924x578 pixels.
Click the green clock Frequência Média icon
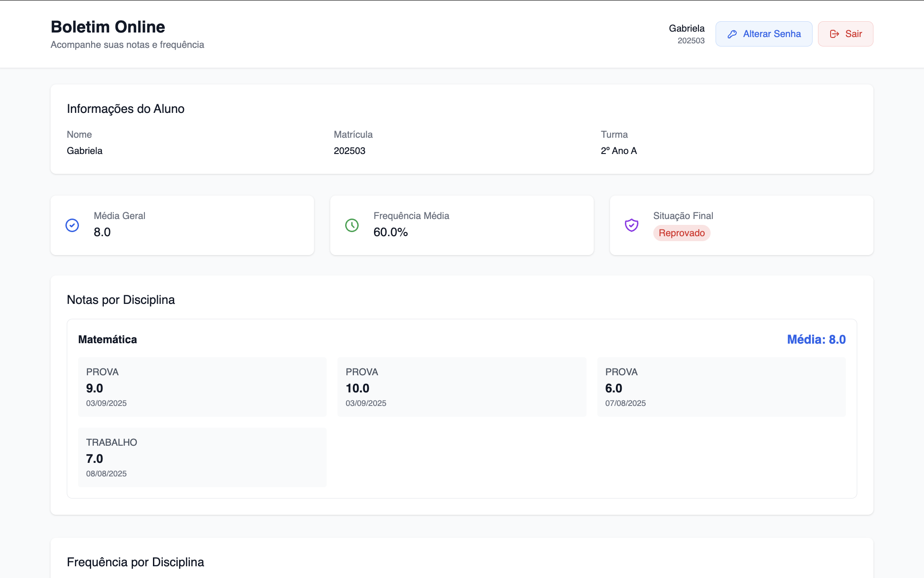point(352,225)
